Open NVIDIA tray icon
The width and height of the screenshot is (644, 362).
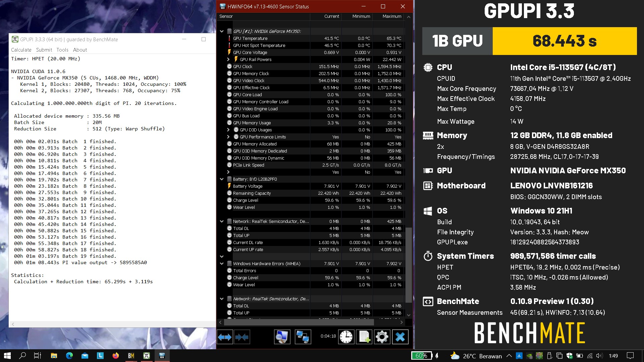pos(529,356)
